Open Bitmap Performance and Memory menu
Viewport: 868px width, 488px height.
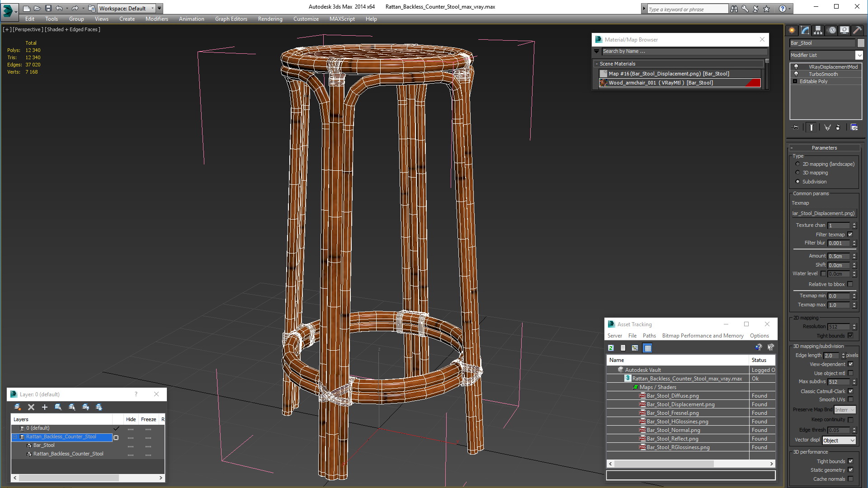click(703, 336)
